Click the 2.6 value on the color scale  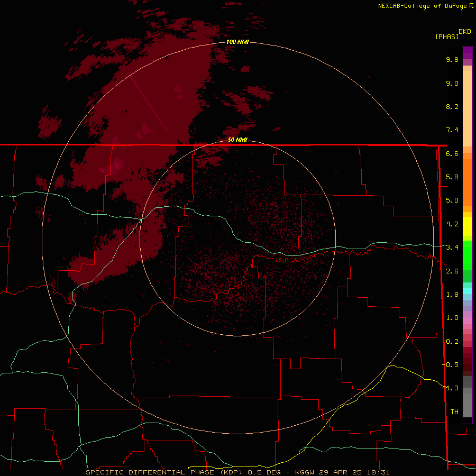[x=452, y=271]
